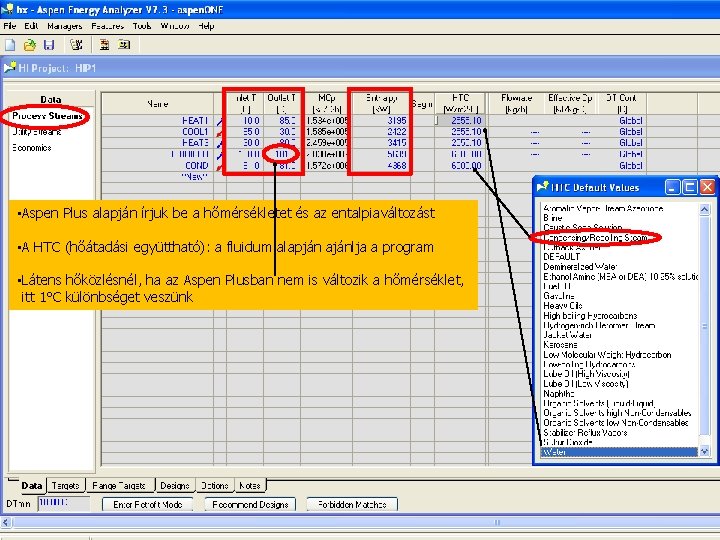This screenshot has width=720, height=540.
Task: Select DEFAULT in the HTC Default Values list
Action: pyautogui.click(x=562, y=257)
